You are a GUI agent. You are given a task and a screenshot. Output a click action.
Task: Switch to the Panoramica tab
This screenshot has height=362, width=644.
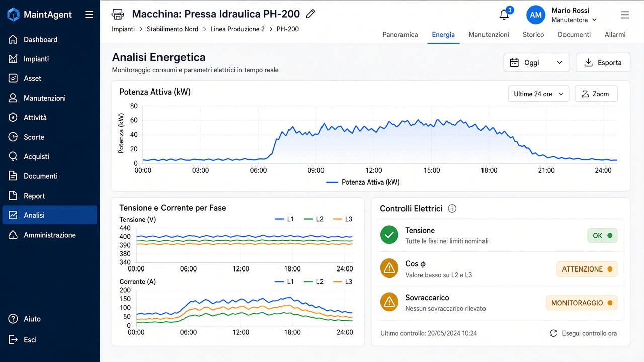[x=400, y=35]
